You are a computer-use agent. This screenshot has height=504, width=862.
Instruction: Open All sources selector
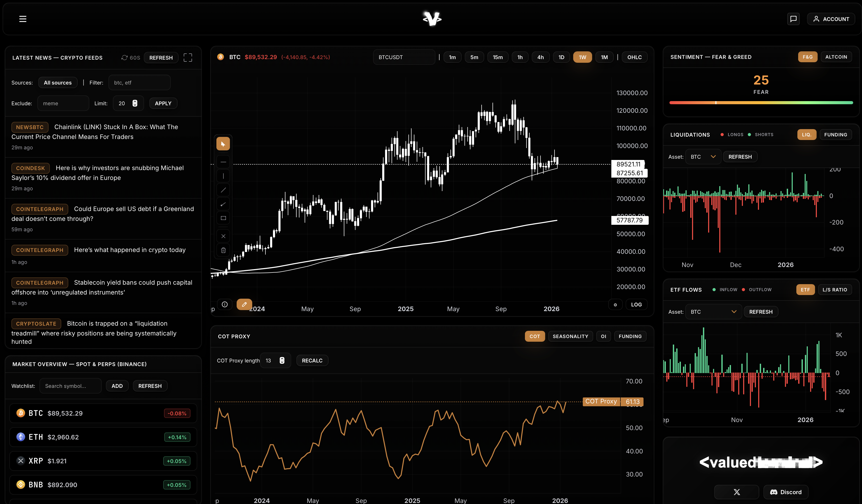tap(57, 83)
